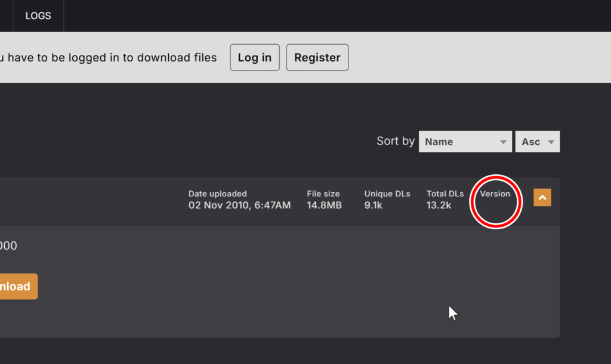Click the arrow icon on Name dropdown

503,142
